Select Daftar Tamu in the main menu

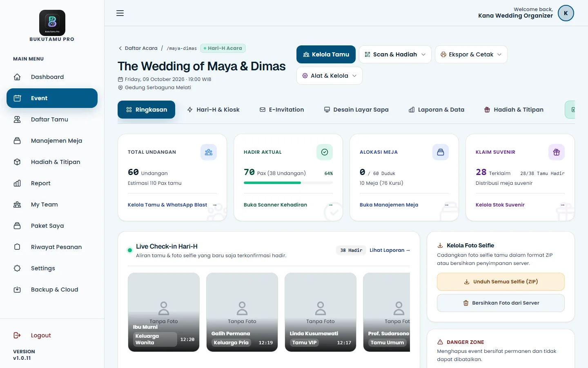point(52,119)
